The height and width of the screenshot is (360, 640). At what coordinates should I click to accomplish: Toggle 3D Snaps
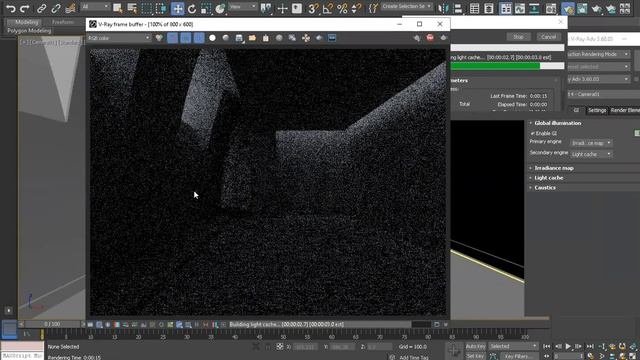point(313,8)
